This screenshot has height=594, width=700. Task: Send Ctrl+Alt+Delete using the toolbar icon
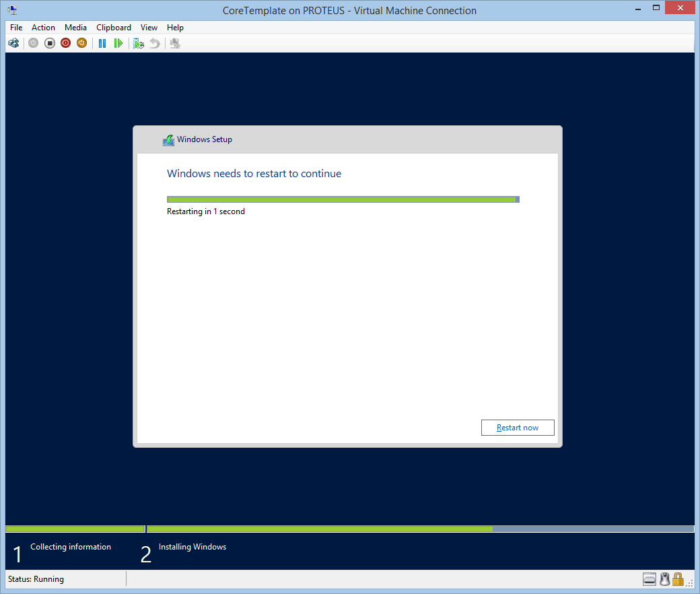13,43
